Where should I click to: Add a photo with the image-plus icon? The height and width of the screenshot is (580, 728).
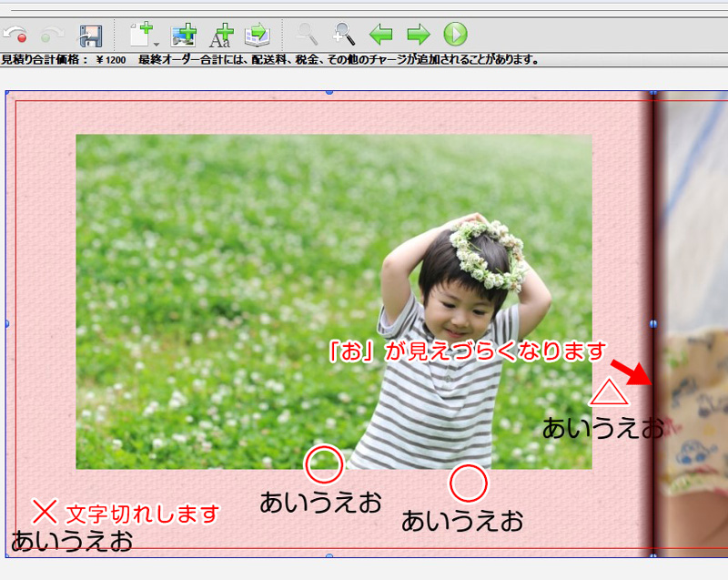(x=184, y=35)
